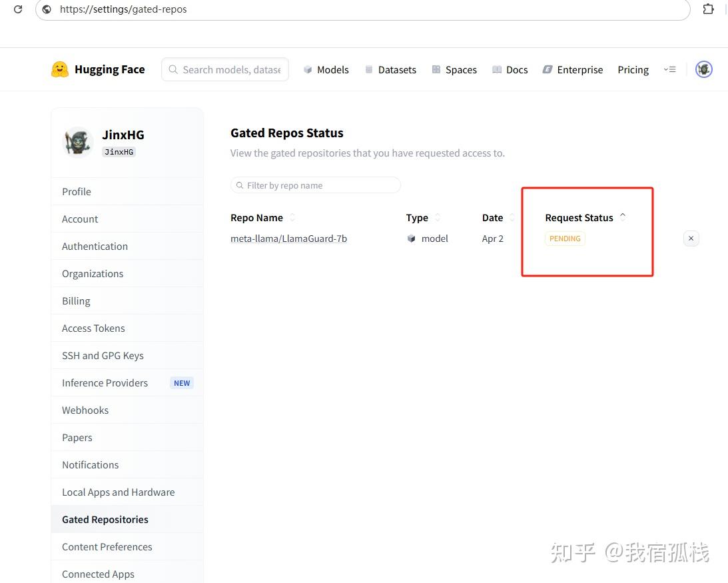
Task: Click the search magnifier in the navbar
Action: tap(173, 69)
